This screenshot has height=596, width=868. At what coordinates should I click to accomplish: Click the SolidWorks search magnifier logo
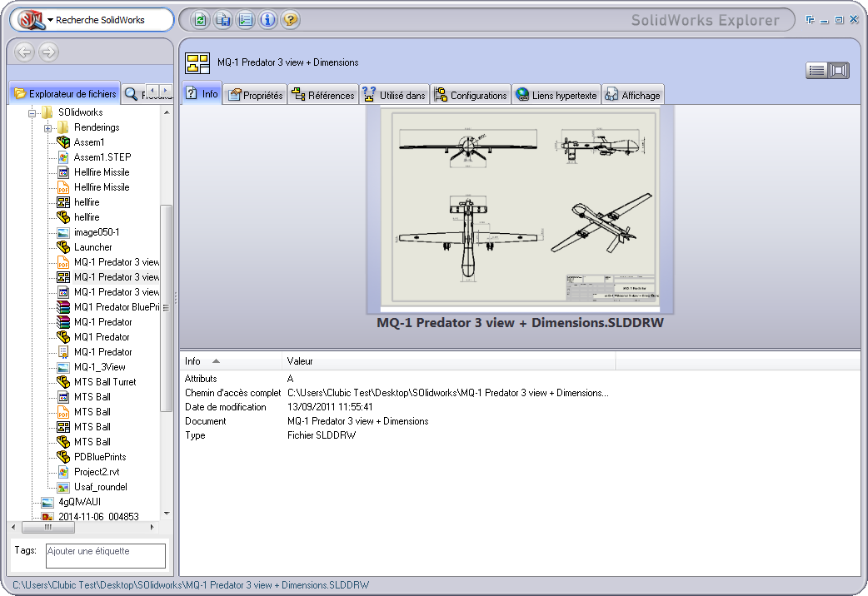[31, 20]
